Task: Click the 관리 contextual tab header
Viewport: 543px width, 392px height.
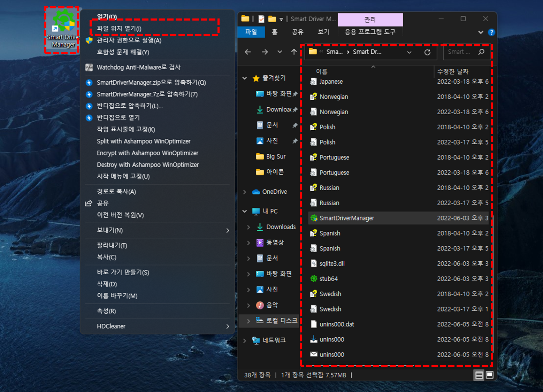Action: [x=370, y=20]
